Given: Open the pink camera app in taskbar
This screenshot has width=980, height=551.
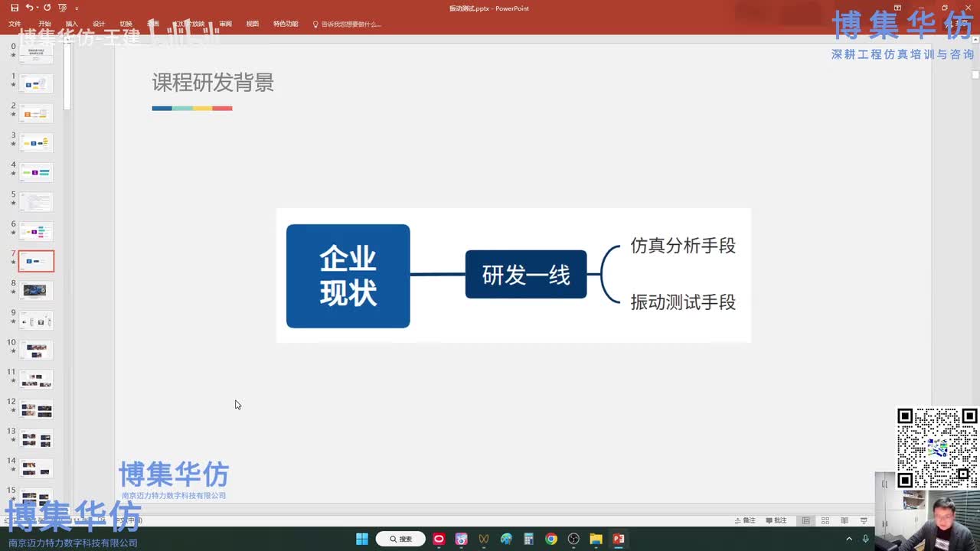Looking at the screenshot, I should click(x=461, y=539).
